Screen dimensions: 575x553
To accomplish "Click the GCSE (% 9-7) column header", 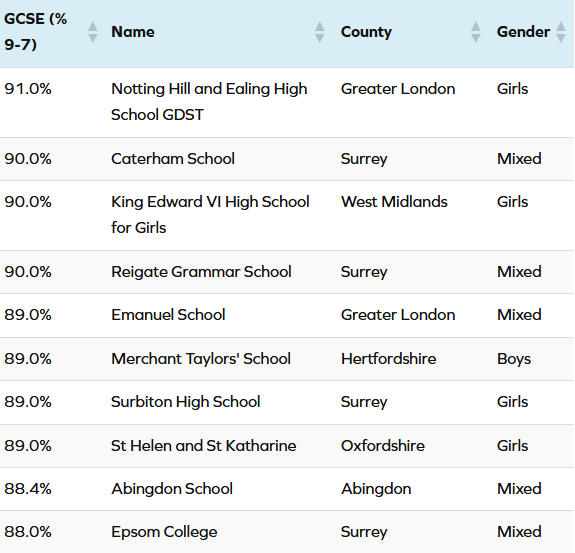I will click(36, 32).
